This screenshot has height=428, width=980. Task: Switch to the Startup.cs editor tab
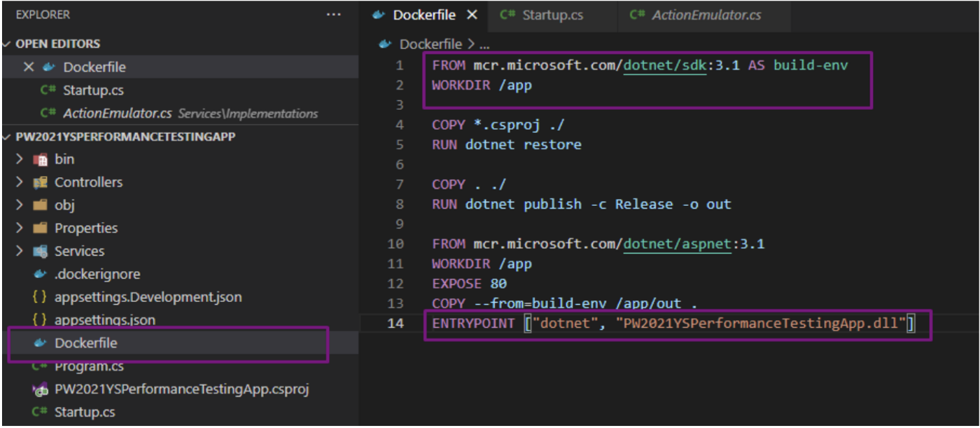[553, 15]
